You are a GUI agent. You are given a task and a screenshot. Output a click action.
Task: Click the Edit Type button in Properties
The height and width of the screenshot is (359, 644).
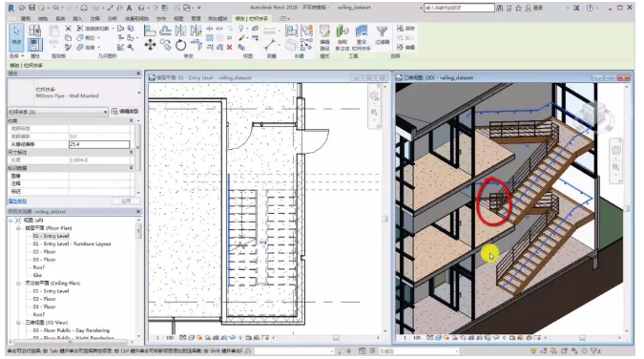[125, 112]
